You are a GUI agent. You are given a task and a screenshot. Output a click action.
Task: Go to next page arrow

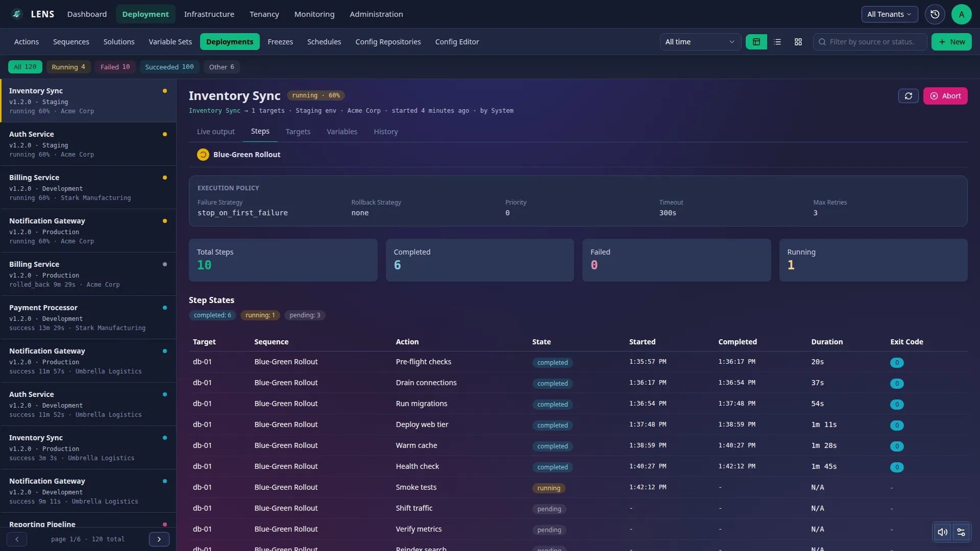(x=159, y=539)
